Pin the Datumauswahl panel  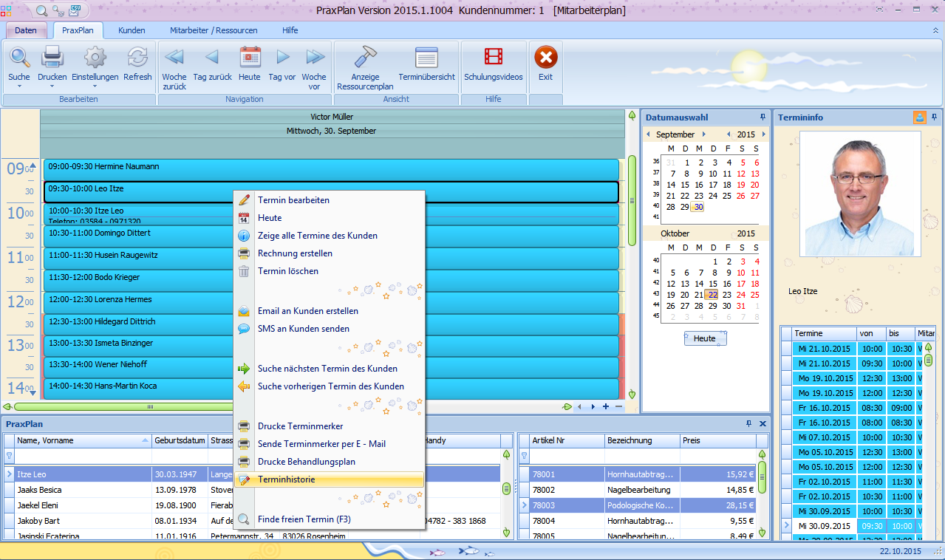pyautogui.click(x=763, y=117)
